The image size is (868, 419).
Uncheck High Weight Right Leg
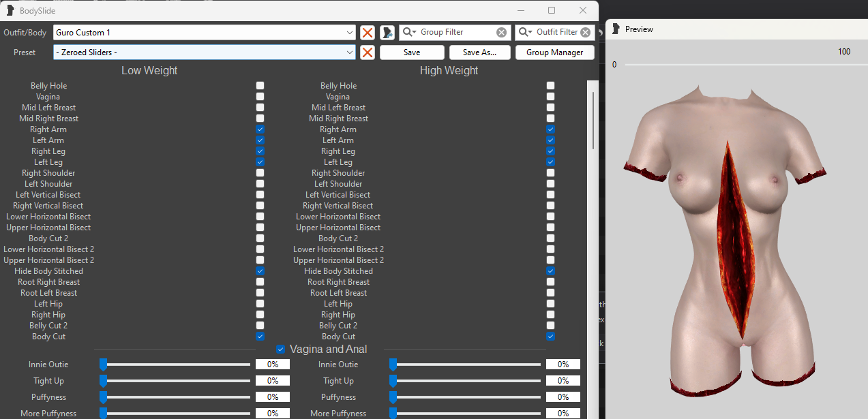pyautogui.click(x=550, y=151)
